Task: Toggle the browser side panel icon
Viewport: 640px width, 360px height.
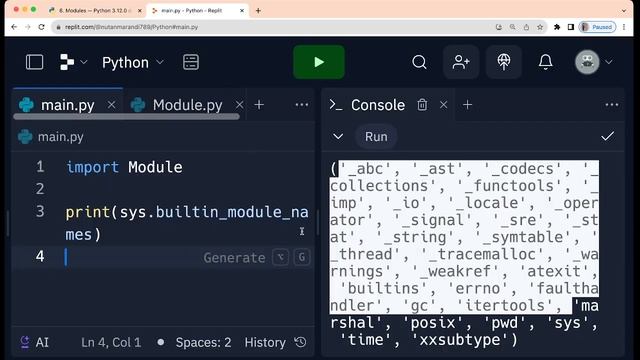Action: (x=571, y=27)
